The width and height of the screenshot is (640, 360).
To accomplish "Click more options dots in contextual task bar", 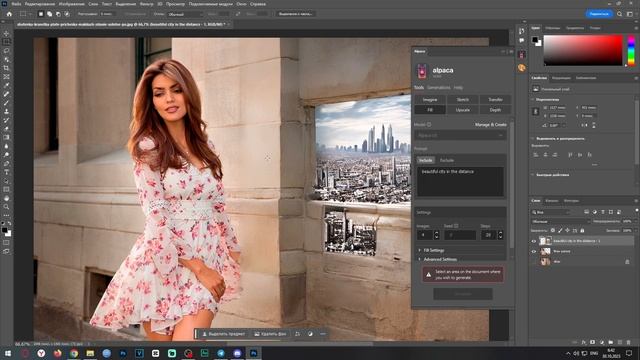I will 323,334.
